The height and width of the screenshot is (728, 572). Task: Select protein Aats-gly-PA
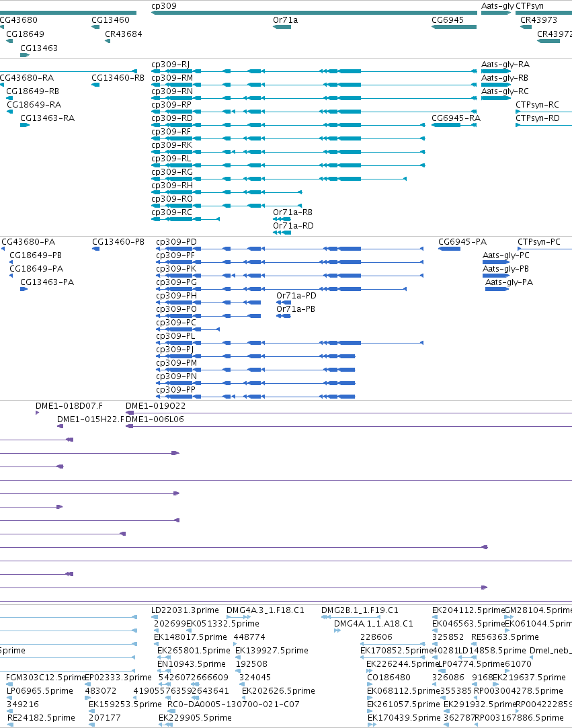tap(509, 282)
